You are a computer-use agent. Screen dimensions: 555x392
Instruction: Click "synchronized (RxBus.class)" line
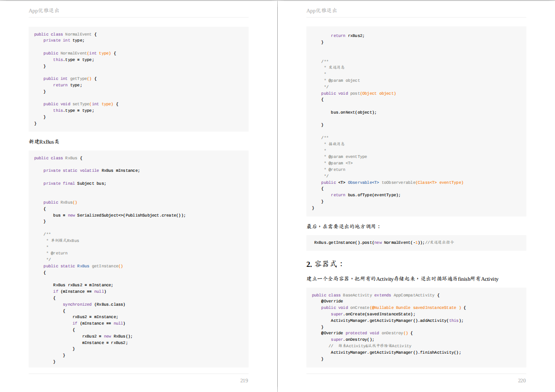coord(94,304)
